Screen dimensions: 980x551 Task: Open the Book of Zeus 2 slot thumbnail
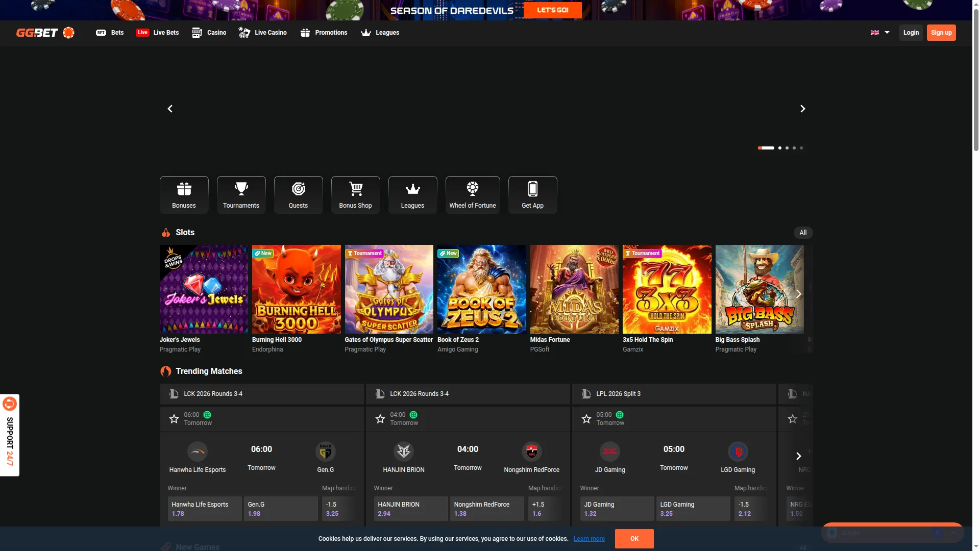coord(482,289)
